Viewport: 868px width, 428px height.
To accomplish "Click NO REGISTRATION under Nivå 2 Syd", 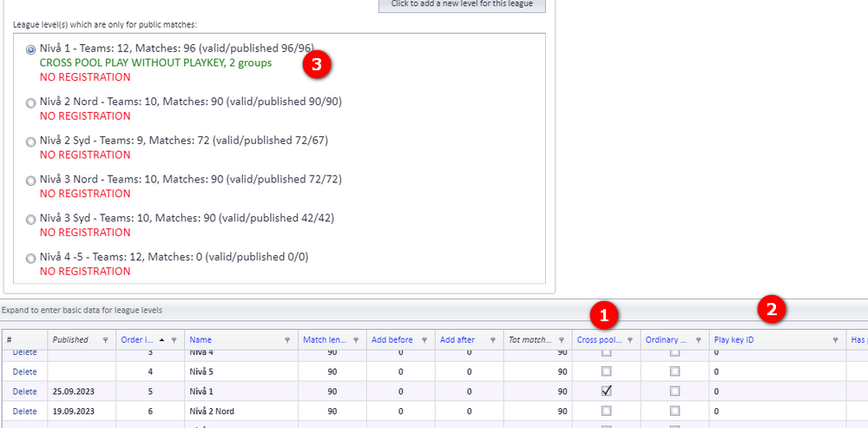I will pyautogui.click(x=85, y=155).
